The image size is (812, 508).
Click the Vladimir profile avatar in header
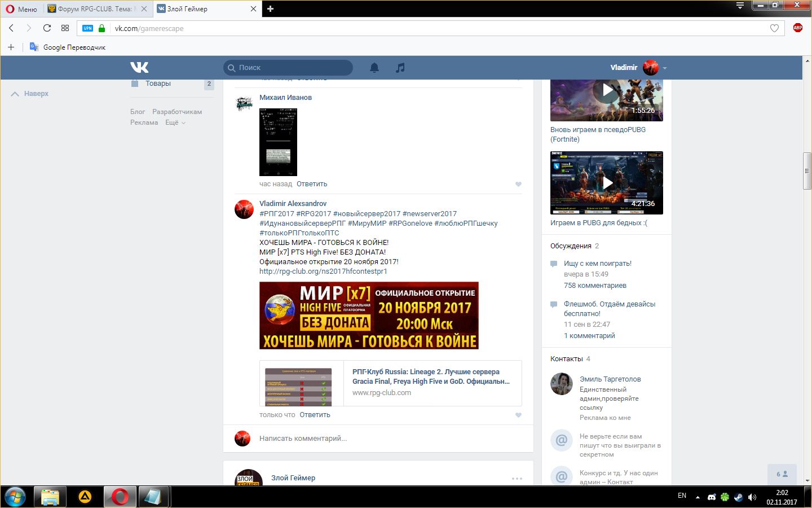tap(651, 67)
